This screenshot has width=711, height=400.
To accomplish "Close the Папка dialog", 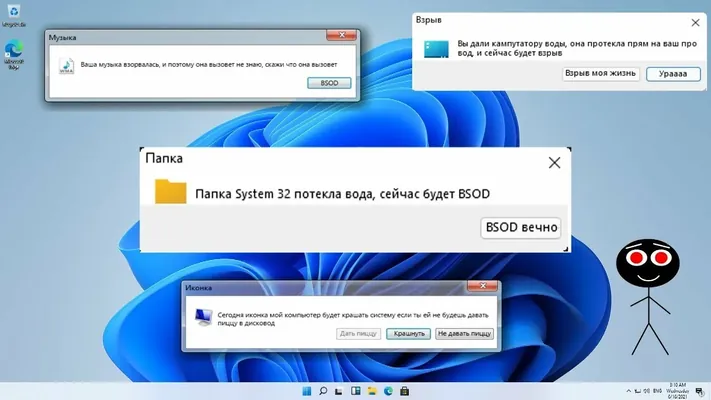I will pos(554,163).
